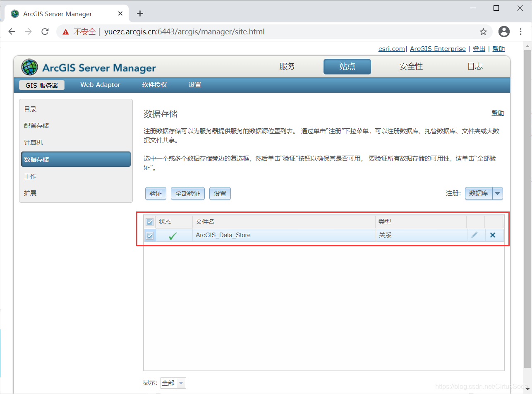
Task: Click the not-secure warning triangle icon
Action: [x=65, y=32]
